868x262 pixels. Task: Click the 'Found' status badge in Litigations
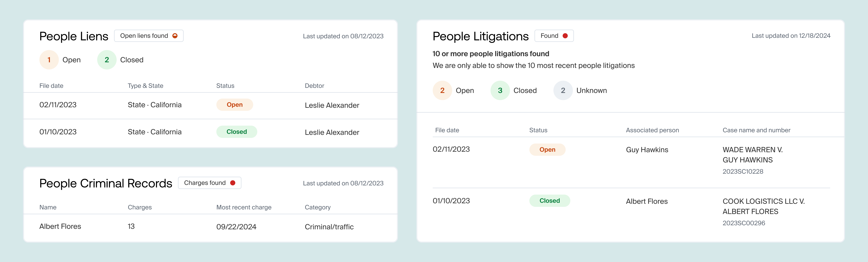554,36
